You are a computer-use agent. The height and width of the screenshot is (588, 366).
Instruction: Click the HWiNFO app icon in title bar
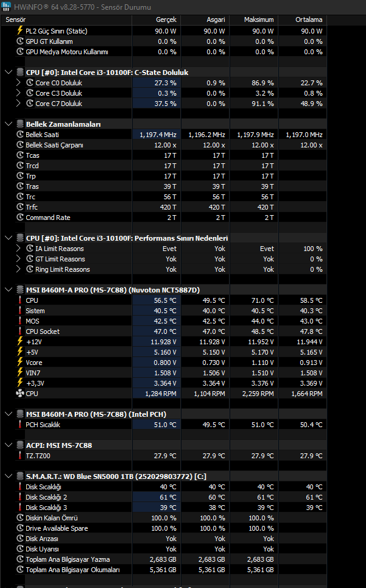[x=6, y=6]
